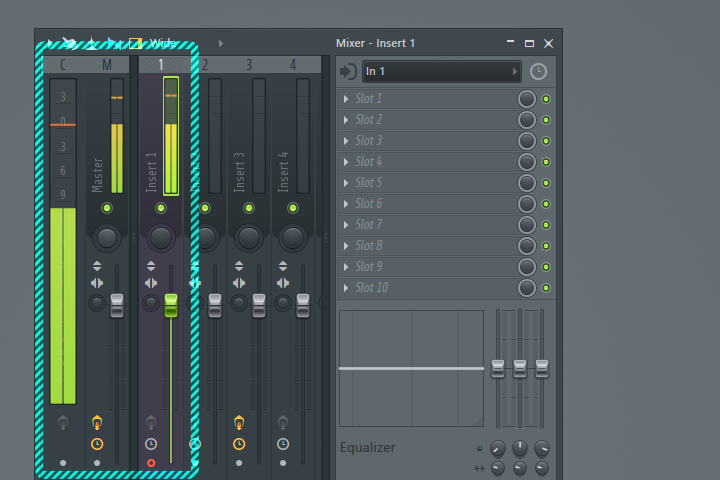This screenshot has width=720, height=480.
Task: Click the Slot 8 label
Action: coord(369,246)
